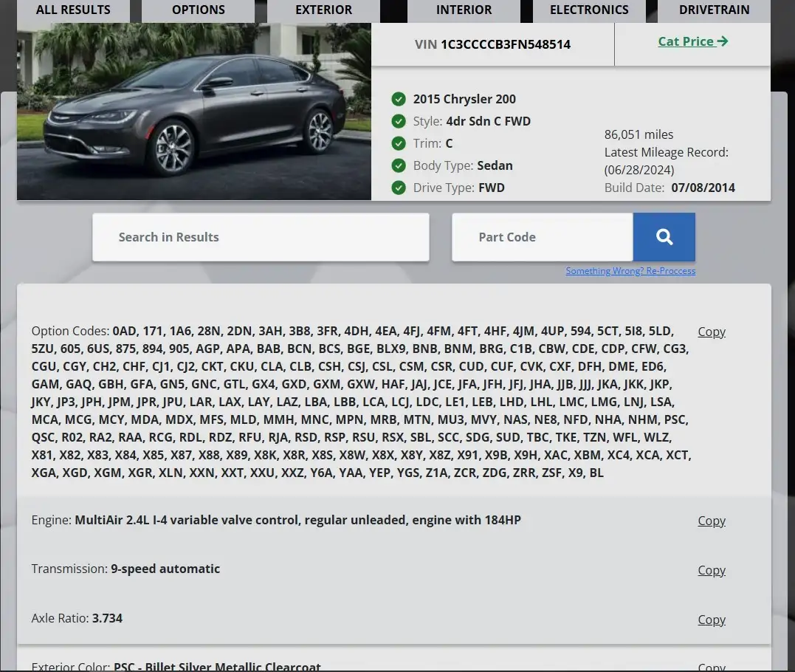Screen dimensions: 795x672
Task: Switch to the OPTIONS tab
Action: pyautogui.click(x=199, y=10)
